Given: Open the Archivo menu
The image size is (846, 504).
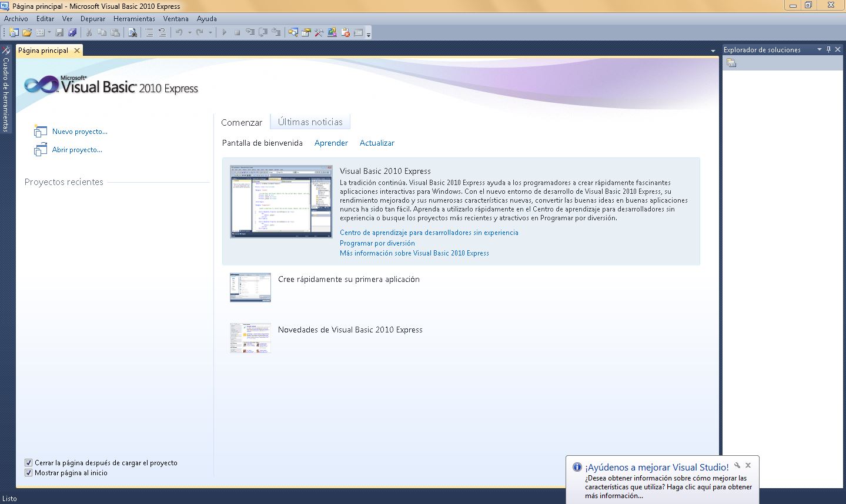Looking at the screenshot, I should (x=16, y=19).
